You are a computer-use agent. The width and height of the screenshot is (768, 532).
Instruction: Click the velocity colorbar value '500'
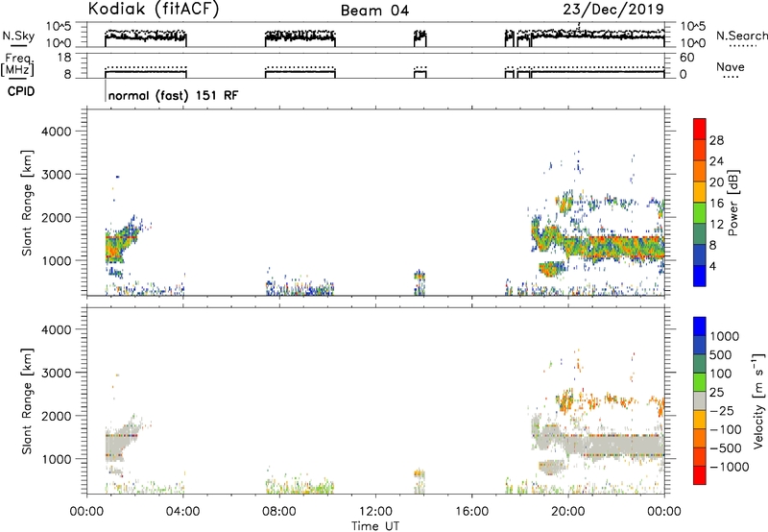pos(721,354)
